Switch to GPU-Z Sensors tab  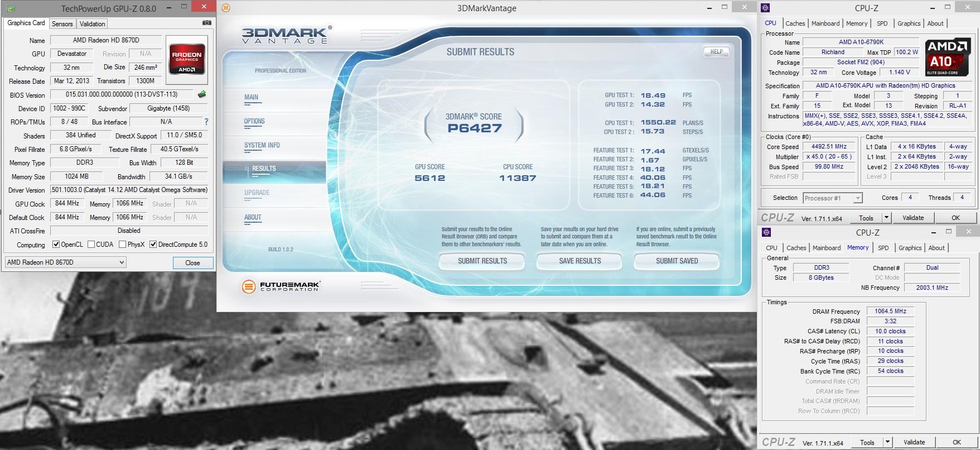62,24
